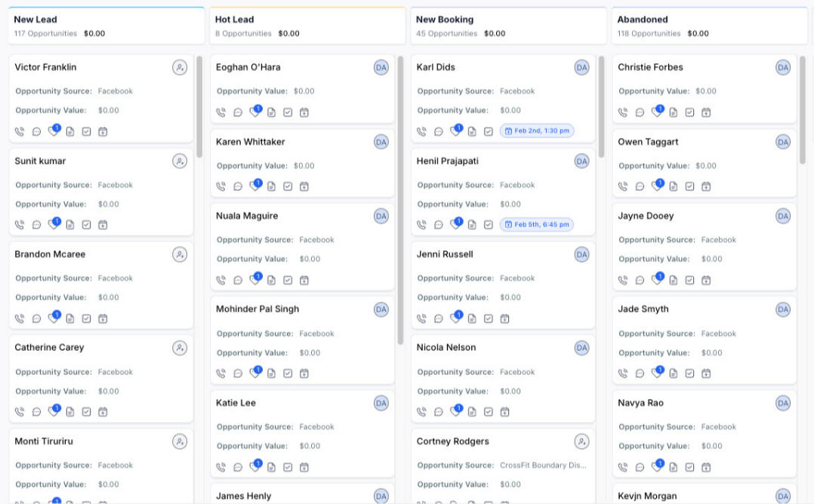Click the appointment calendar icon on Nuala Maguire's card
Screen dimensions: 814x504
304,281
